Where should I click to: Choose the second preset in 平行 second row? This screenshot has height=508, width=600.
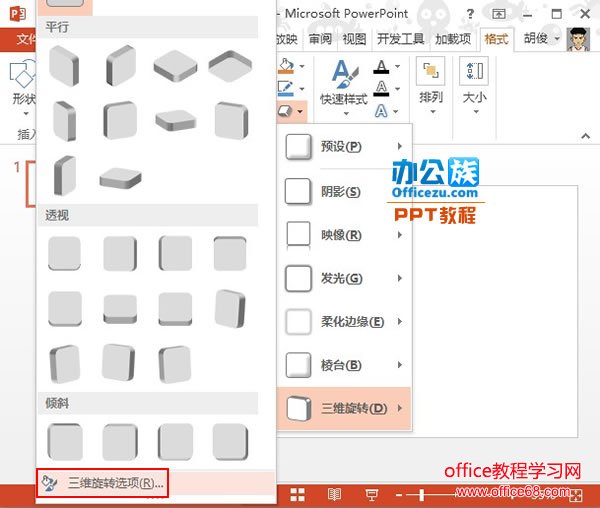pyautogui.click(x=120, y=120)
